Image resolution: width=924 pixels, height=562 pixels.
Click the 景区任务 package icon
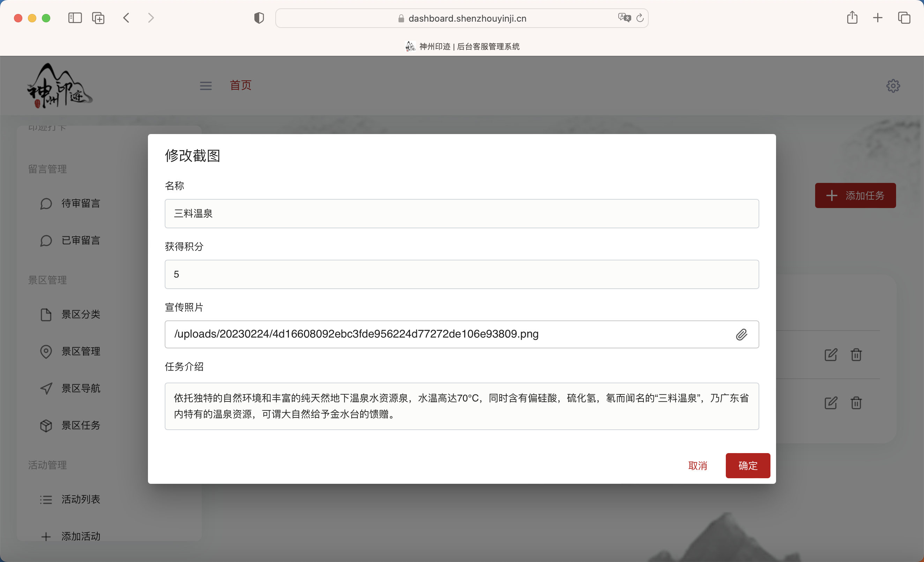[46, 426]
